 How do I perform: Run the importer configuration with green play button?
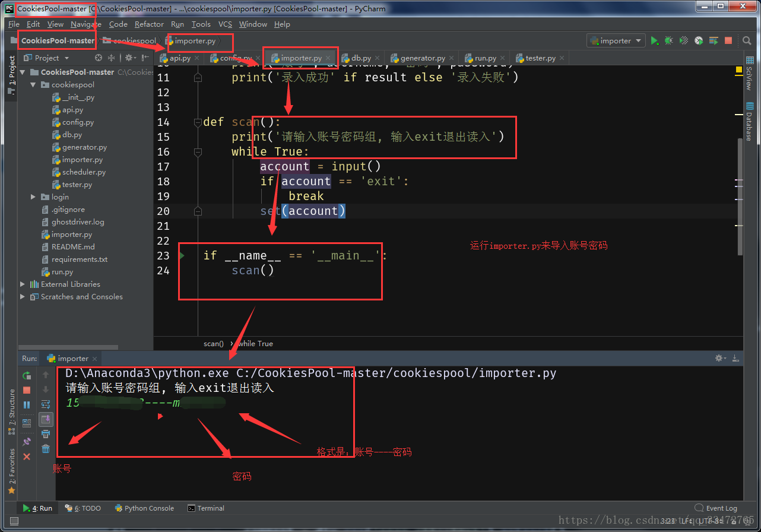pyautogui.click(x=654, y=40)
